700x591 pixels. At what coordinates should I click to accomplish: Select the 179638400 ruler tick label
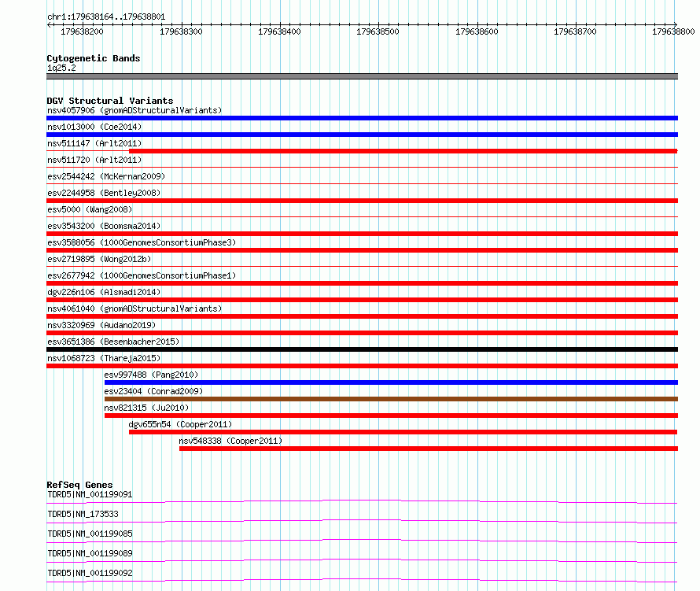pyautogui.click(x=279, y=31)
